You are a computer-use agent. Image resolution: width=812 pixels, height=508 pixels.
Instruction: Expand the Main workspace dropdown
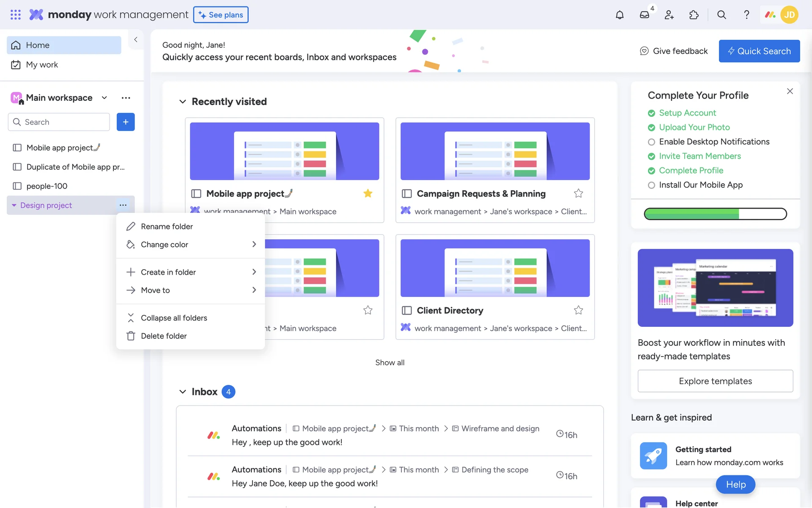(x=104, y=98)
